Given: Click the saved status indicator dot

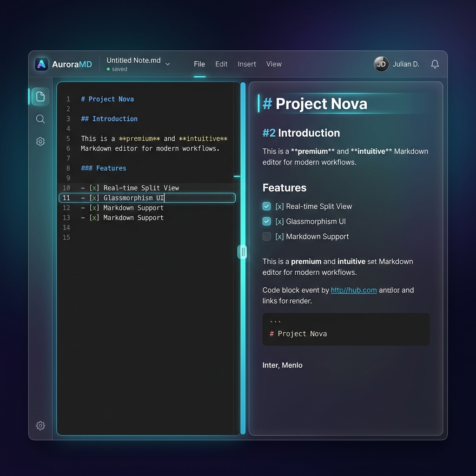Looking at the screenshot, I should click(x=109, y=69).
